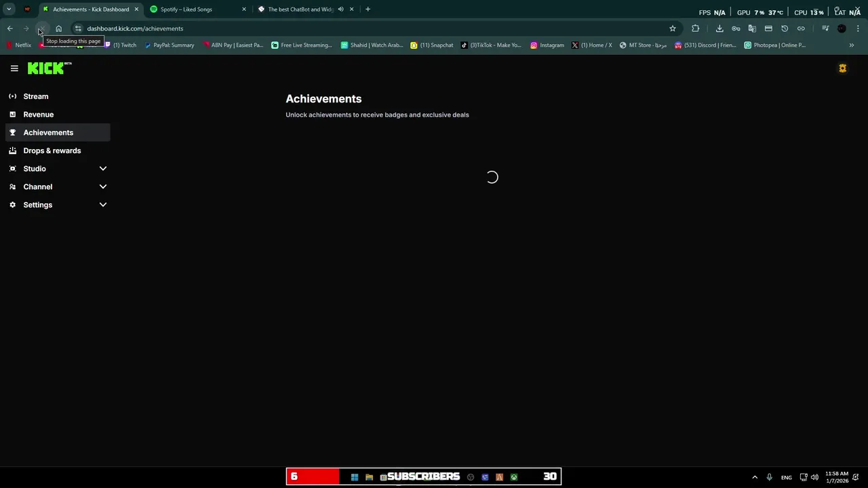The height and width of the screenshot is (488, 868).
Task: Select Achievements in the sidebar
Action: tap(58, 132)
